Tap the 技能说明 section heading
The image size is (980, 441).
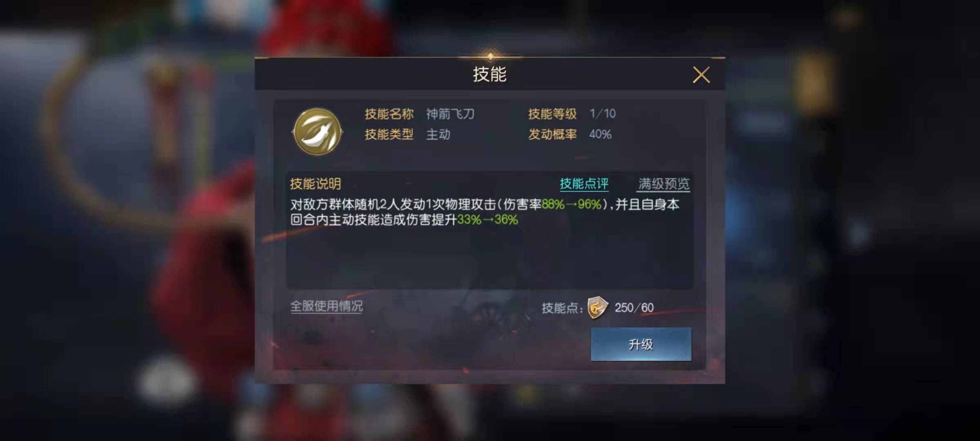tap(315, 184)
